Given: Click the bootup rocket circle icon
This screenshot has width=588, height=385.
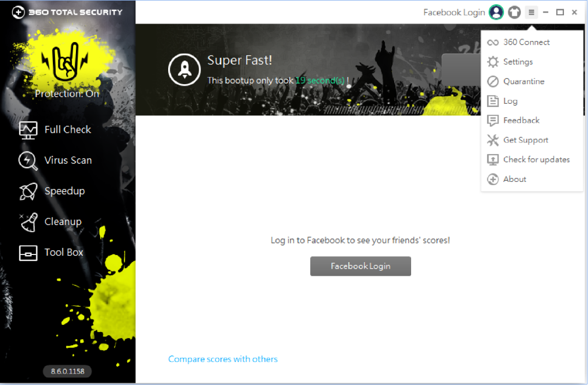Looking at the screenshot, I should [x=185, y=69].
